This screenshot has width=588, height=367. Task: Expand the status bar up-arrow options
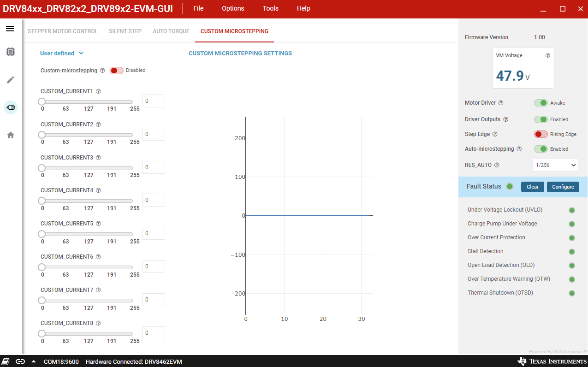click(34, 361)
